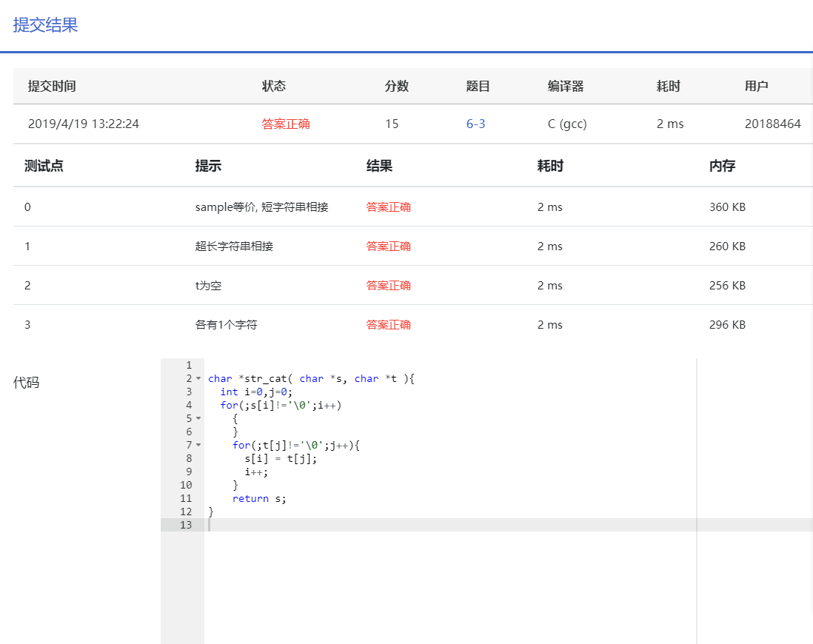Click hint 't为空'
813x644 pixels.
[x=208, y=286]
